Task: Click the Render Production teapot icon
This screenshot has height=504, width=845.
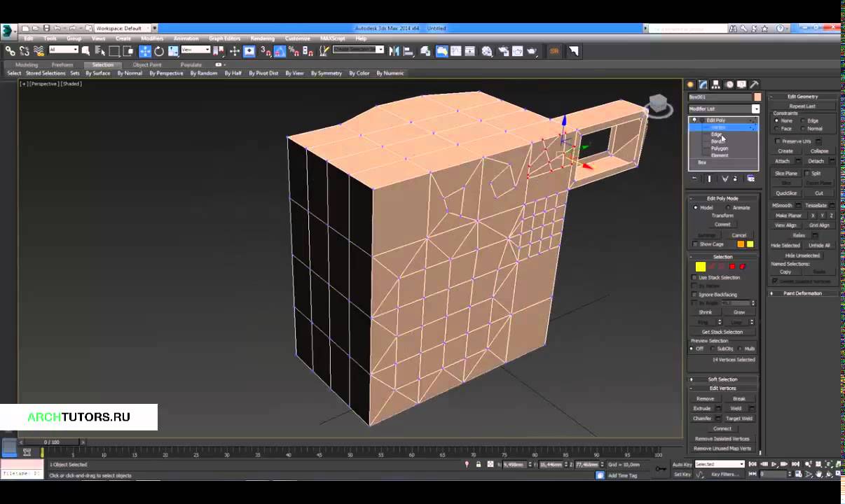Action: click(533, 51)
